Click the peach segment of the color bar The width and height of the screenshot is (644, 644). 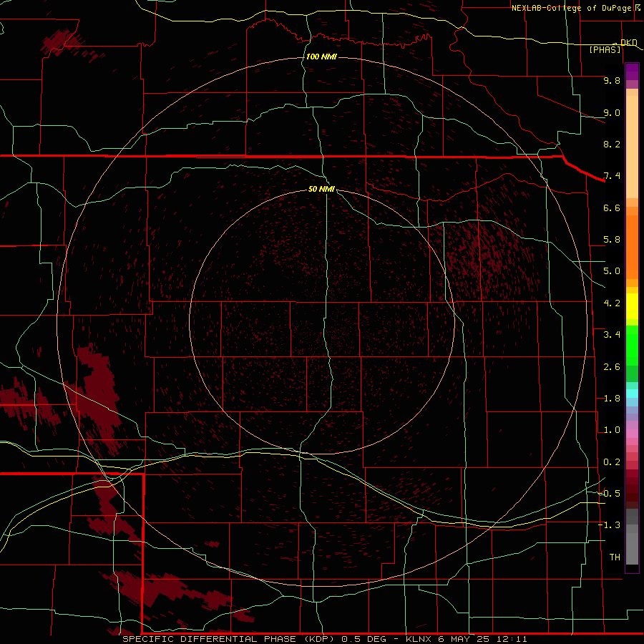click(632, 147)
